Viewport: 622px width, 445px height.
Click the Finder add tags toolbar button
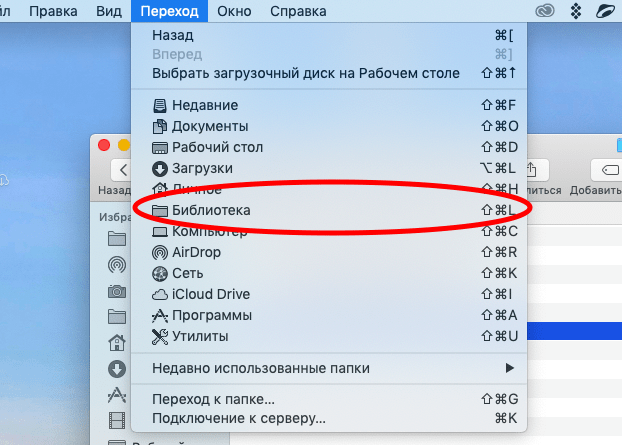pyautogui.click(x=607, y=170)
